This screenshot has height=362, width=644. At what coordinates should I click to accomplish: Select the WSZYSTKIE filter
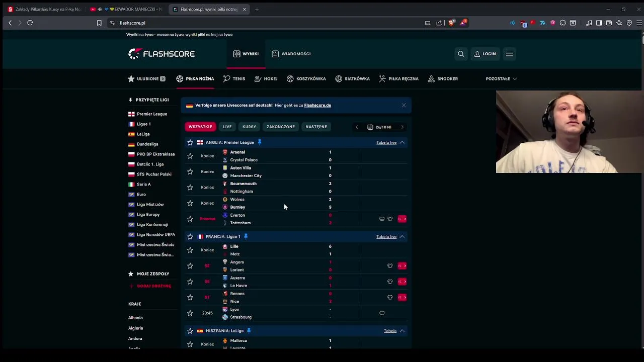(x=200, y=127)
